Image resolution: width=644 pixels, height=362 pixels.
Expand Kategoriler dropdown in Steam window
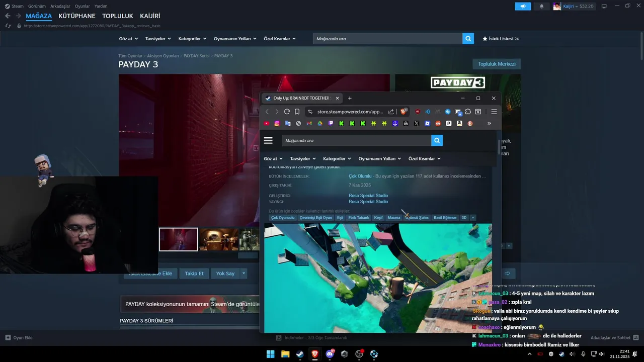pos(192,39)
